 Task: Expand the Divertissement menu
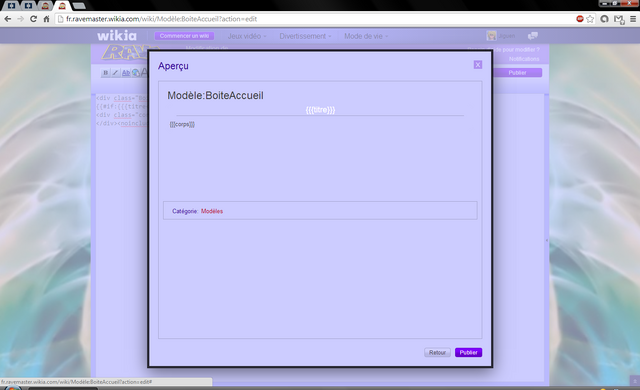[x=305, y=36]
